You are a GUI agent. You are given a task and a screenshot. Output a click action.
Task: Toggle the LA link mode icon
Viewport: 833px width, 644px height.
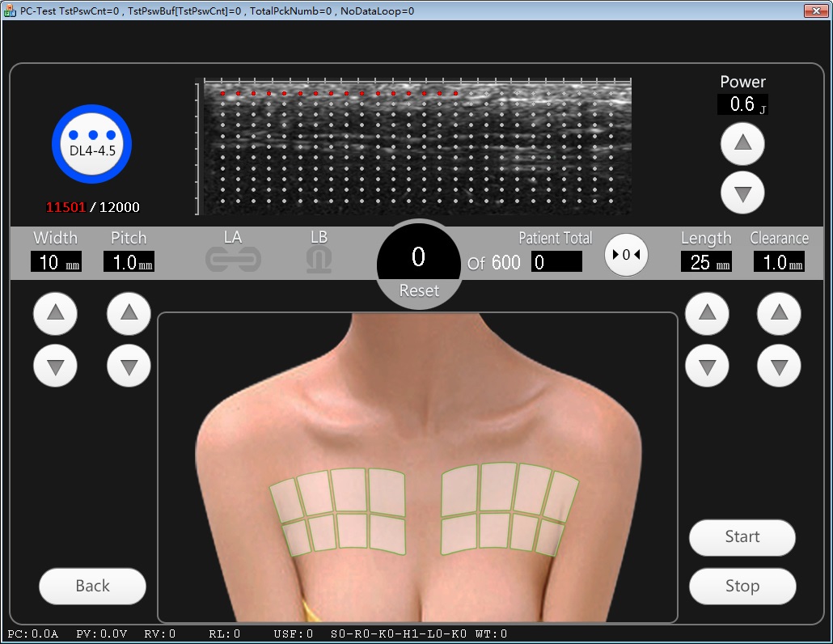tap(233, 260)
